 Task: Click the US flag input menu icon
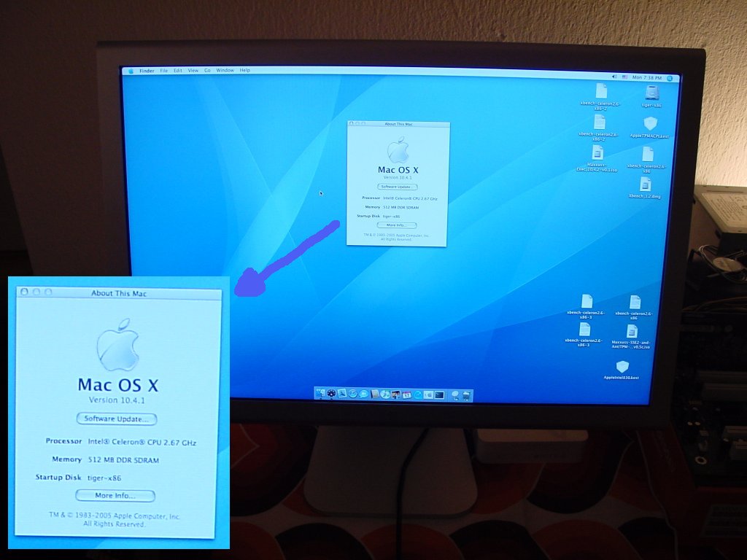(x=624, y=77)
